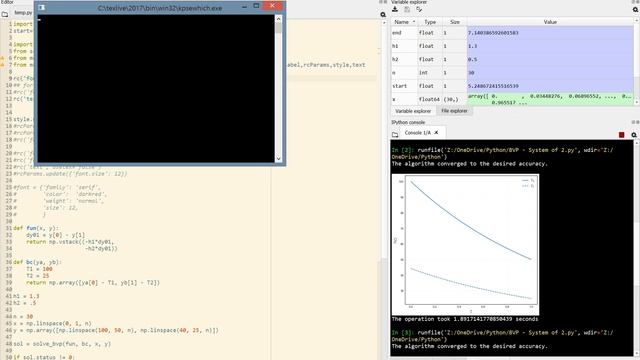Click the kpsewhich.exe window title bar
640x360 pixels.
pos(160,8)
